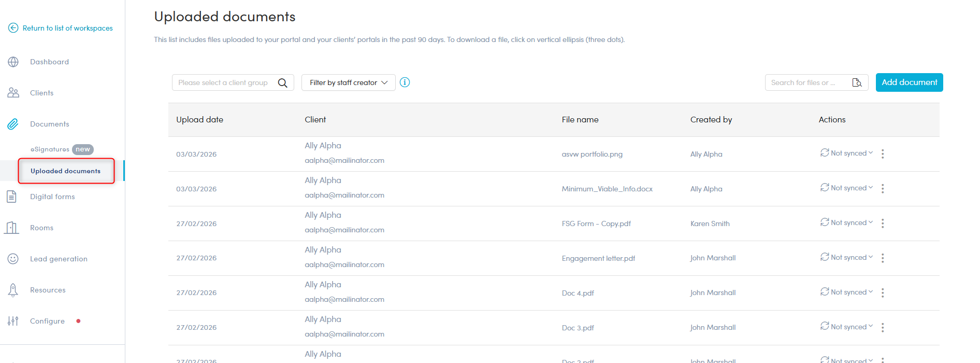Image resolution: width=980 pixels, height=363 pixels.
Task: Click the Lead generation smiley icon
Action: click(13, 259)
